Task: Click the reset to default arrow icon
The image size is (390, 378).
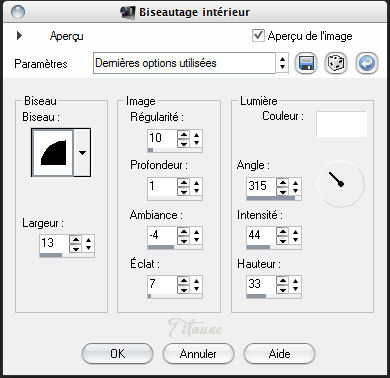Action: (367, 63)
